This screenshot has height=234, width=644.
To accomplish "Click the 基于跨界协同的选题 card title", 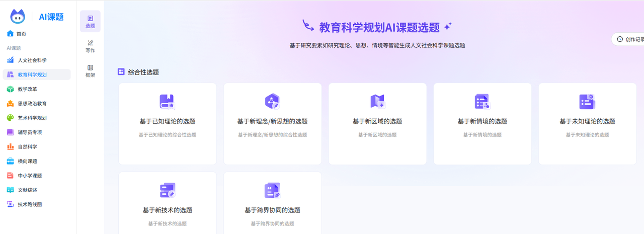I will (272, 210).
